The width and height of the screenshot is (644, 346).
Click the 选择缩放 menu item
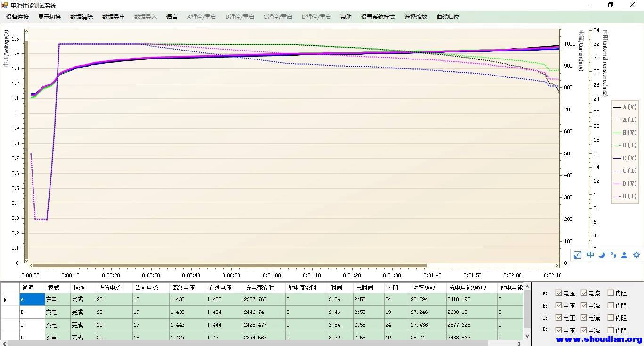click(415, 17)
